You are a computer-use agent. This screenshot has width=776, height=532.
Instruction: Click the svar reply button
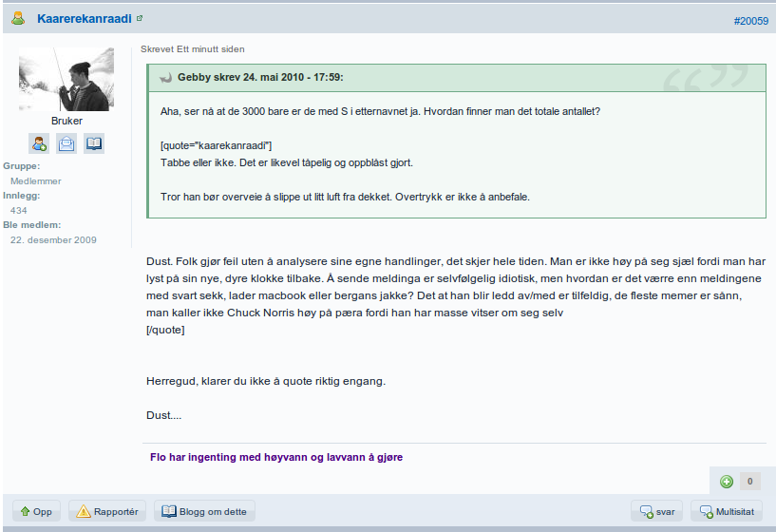[656, 511]
